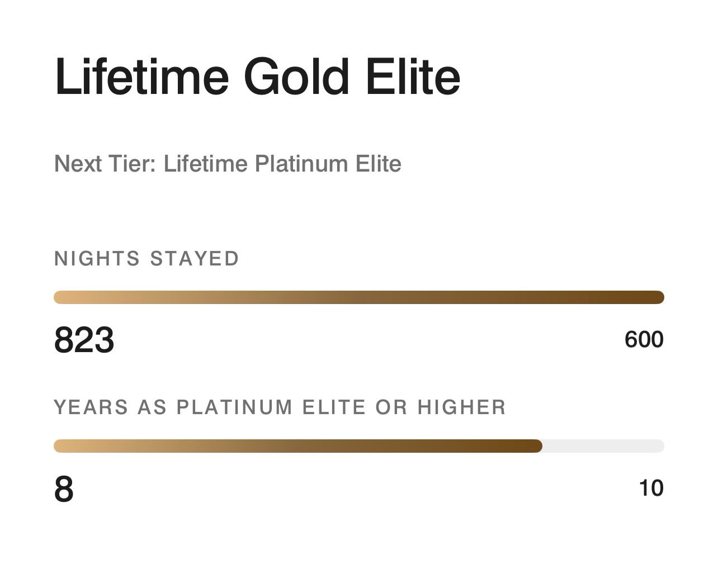The height and width of the screenshot is (588, 718).
Task: Click the Platinum word in the Next Tier line
Action: tap(302, 164)
